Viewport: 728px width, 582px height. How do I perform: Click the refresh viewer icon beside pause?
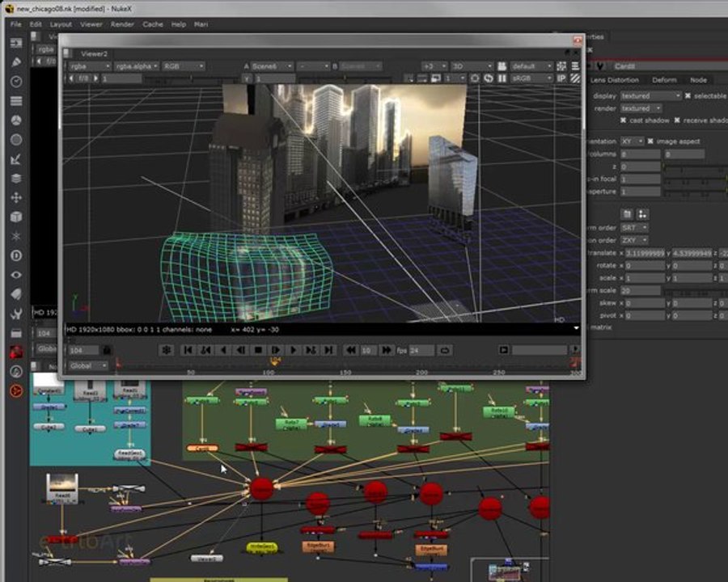coord(489,78)
